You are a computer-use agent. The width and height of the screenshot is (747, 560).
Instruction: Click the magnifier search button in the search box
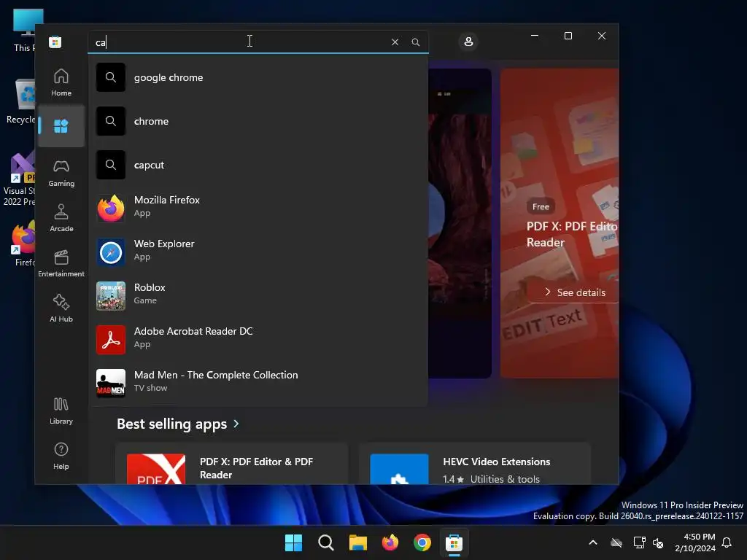pos(415,42)
